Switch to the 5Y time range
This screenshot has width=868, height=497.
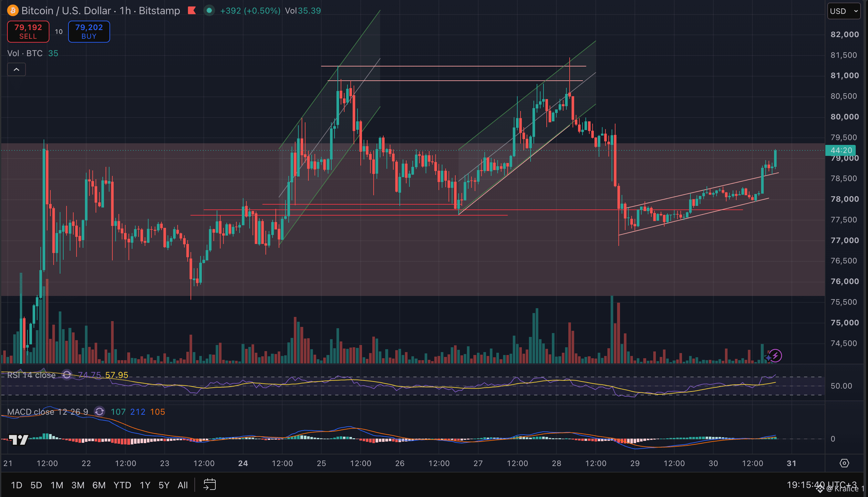164,485
